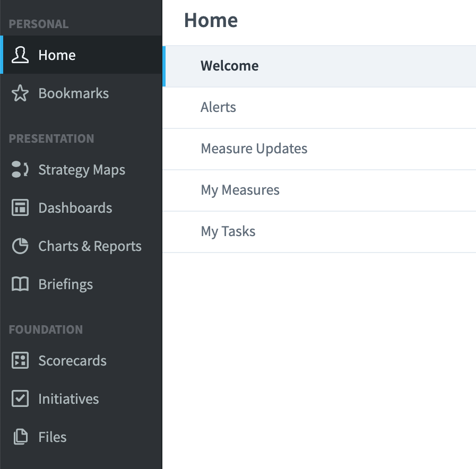Go to Scorecards section label
The image size is (476, 469).
point(72,361)
